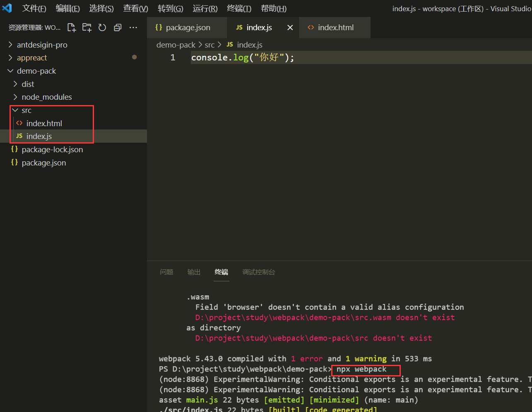This screenshot has height=412, width=532.
Task: Click line number 1 in the editor gutter
Action: (x=173, y=57)
